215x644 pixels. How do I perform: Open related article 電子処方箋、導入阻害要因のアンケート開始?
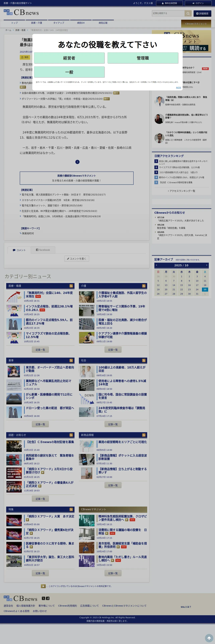[x=64, y=194]
